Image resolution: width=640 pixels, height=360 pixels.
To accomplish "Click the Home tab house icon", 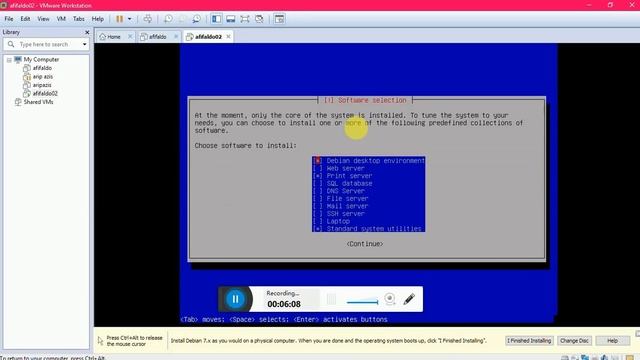I will [102, 37].
